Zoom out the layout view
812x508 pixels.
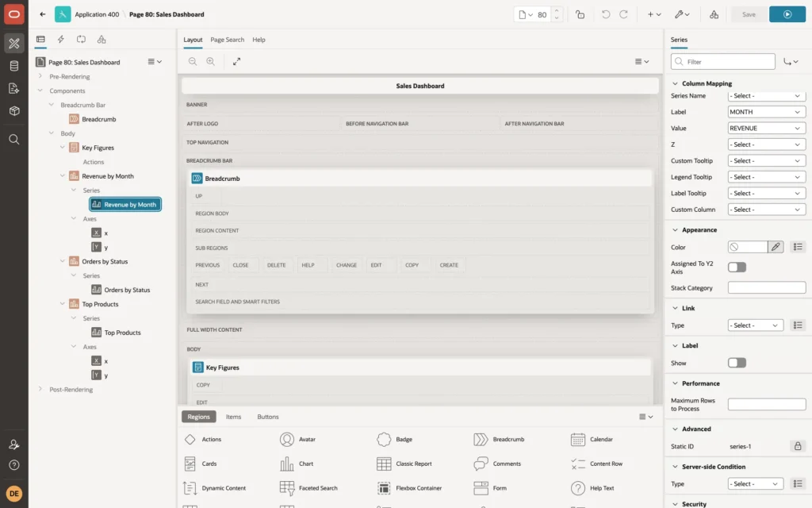(193, 61)
